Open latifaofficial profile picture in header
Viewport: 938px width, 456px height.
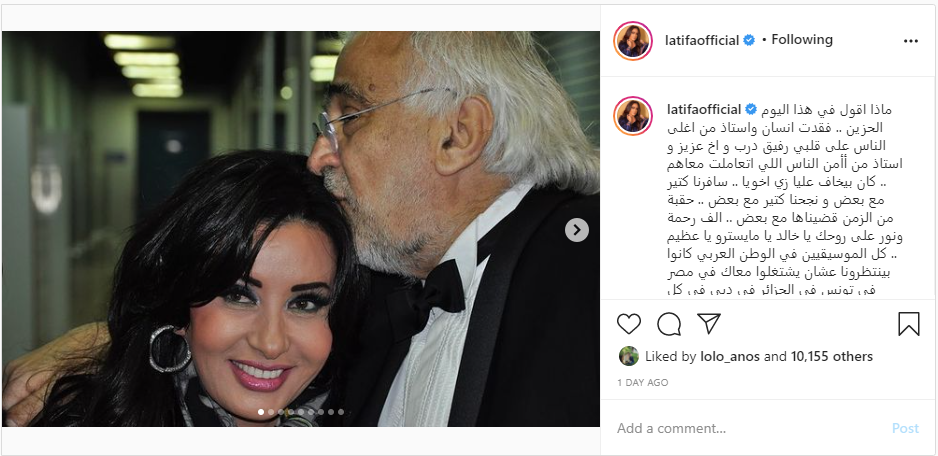(x=633, y=41)
